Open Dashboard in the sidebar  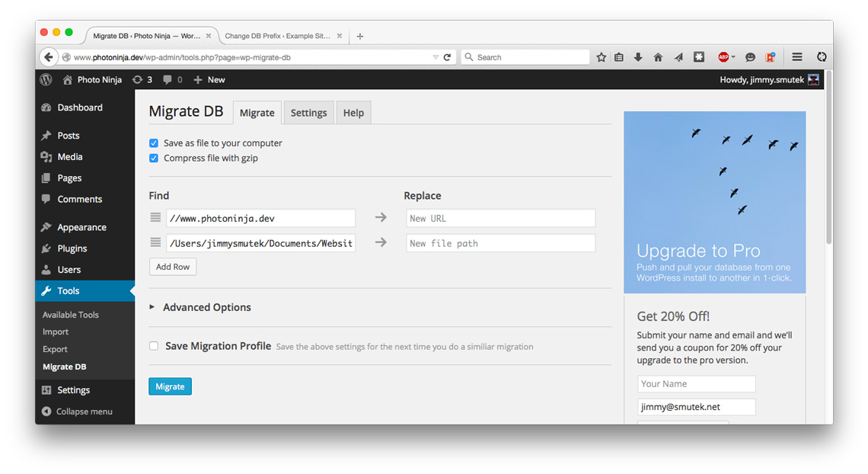(85, 107)
